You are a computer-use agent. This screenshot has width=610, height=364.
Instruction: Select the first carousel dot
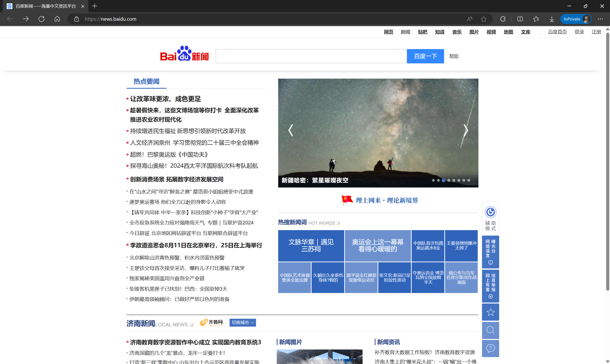point(433,180)
